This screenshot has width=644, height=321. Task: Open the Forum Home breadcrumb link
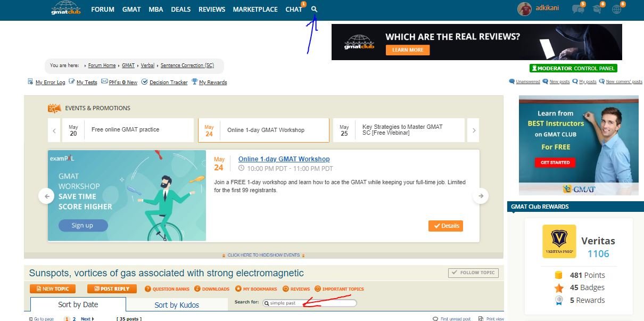[102, 65]
